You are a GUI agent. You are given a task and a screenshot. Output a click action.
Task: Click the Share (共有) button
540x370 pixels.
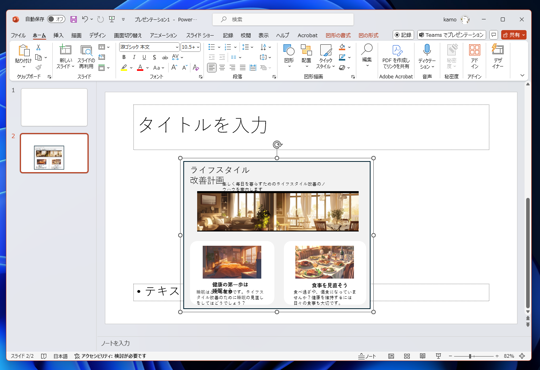(x=513, y=35)
